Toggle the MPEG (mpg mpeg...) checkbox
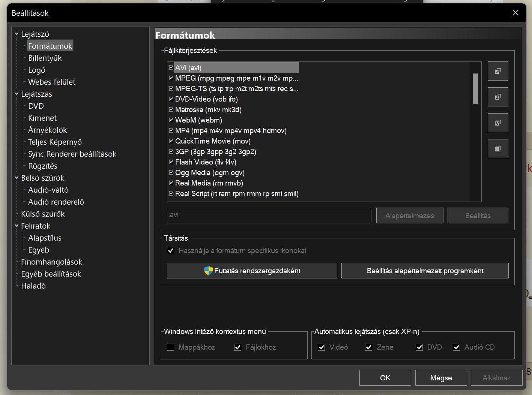The height and width of the screenshot is (395, 532). click(x=171, y=78)
